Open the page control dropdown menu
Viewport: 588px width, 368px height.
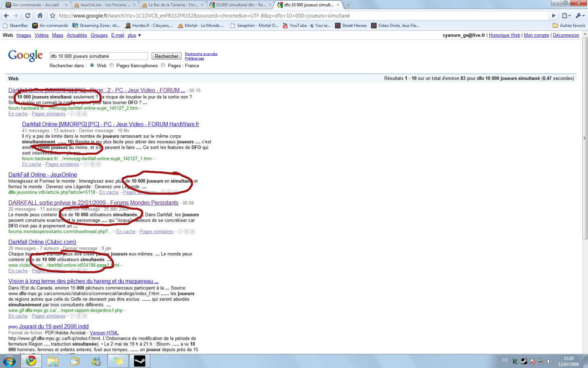[566, 15]
